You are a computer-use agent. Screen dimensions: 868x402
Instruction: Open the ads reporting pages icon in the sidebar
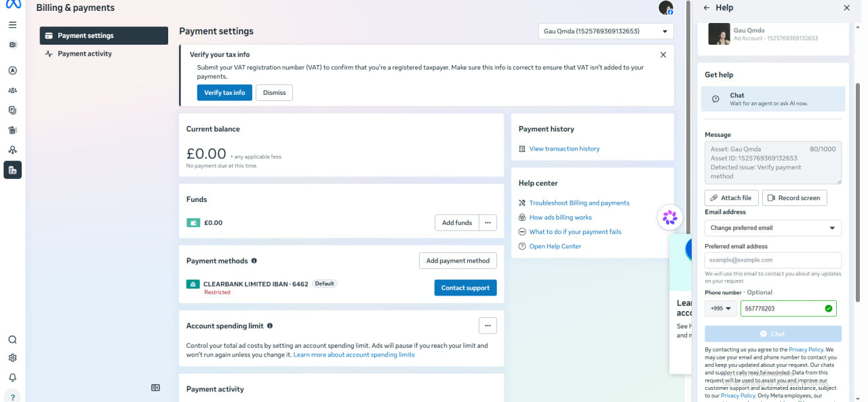[x=12, y=110]
